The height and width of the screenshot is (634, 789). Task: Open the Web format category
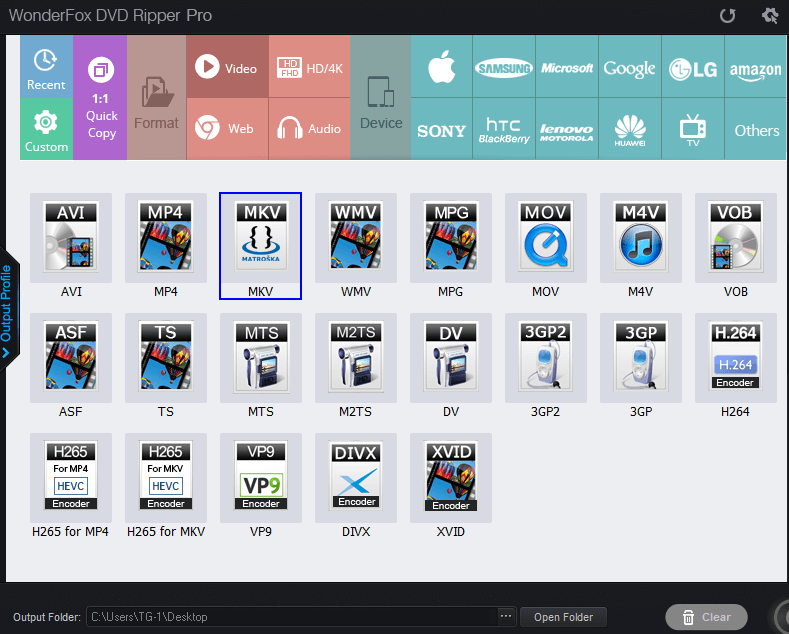click(227, 129)
